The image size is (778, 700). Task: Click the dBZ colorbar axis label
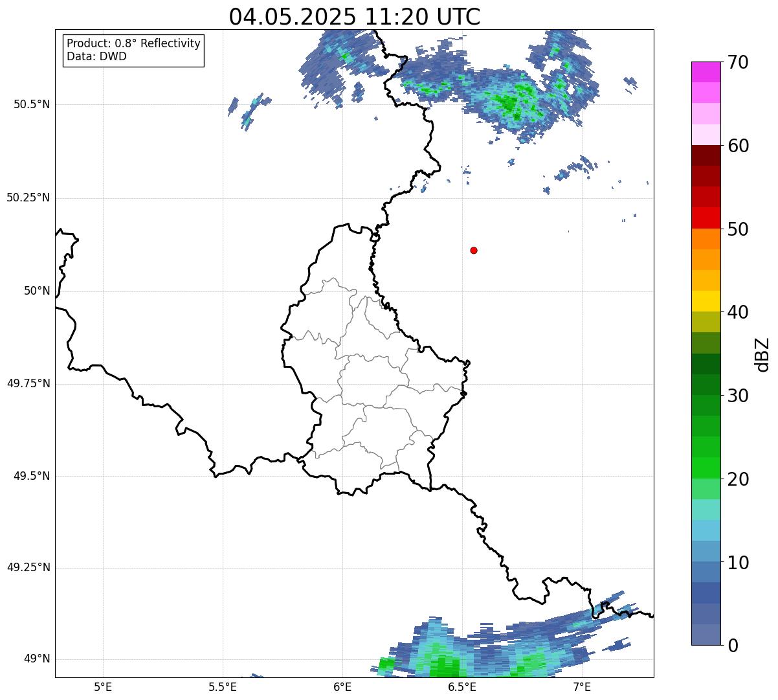tap(762, 354)
